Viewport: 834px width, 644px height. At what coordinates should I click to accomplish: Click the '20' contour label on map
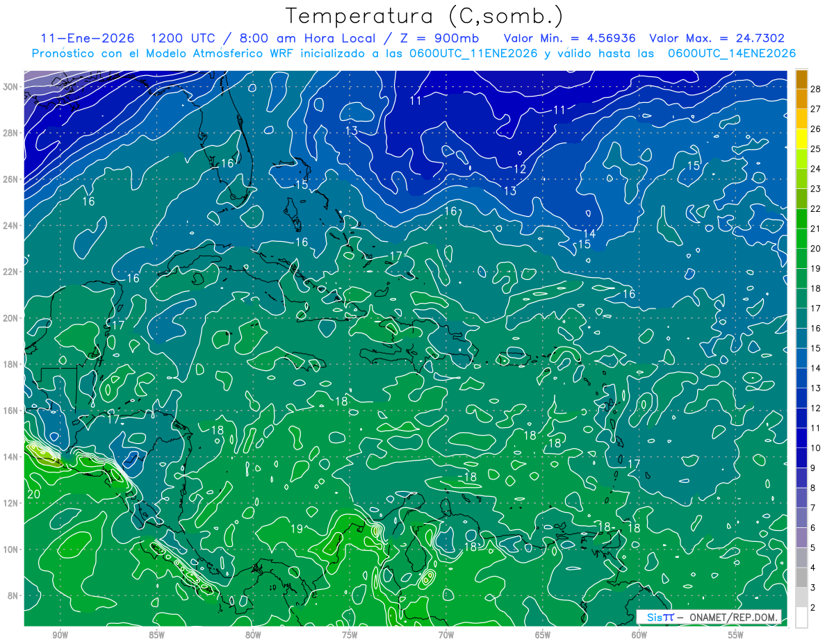33,495
